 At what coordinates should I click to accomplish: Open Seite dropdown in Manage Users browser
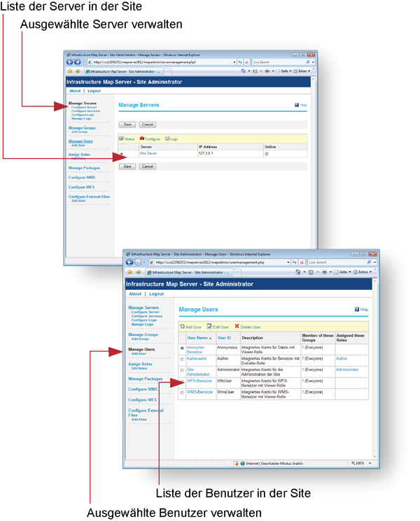click(342, 272)
